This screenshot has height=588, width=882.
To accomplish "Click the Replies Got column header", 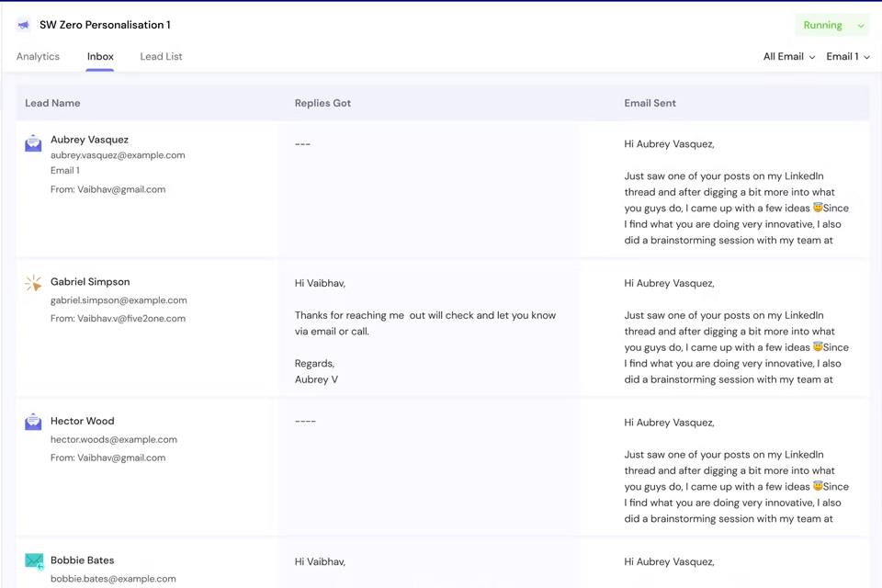I will click(x=322, y=103).
